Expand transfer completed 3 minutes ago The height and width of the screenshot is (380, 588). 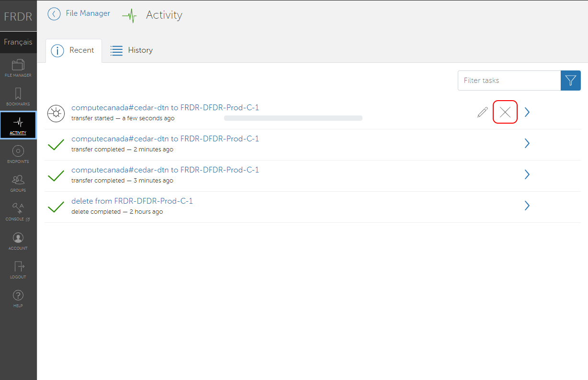click(x=527, y=174)
